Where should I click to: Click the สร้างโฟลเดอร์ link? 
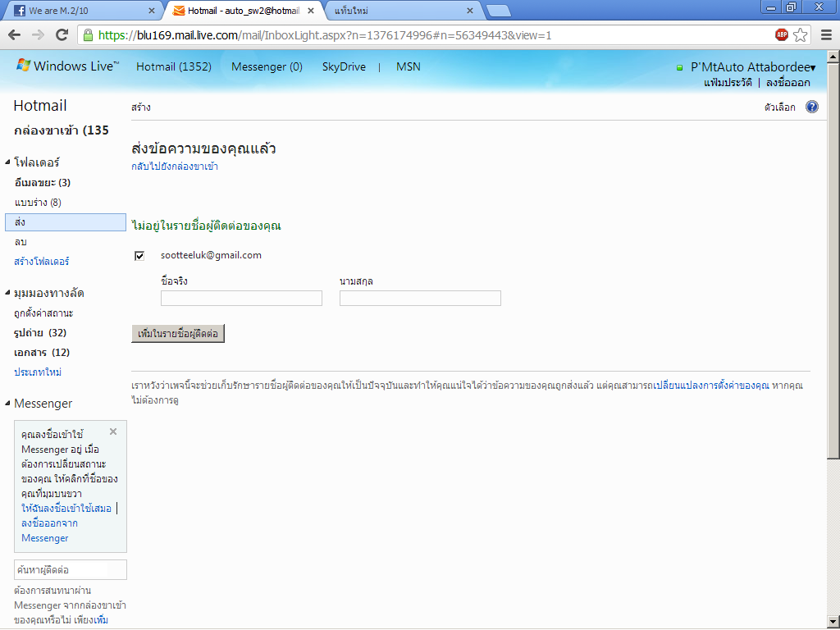pos(41,262)
